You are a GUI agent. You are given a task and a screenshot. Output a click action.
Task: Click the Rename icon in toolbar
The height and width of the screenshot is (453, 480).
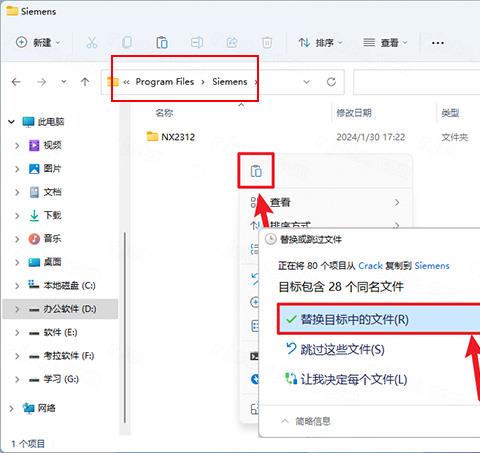[x=197, y=43]
